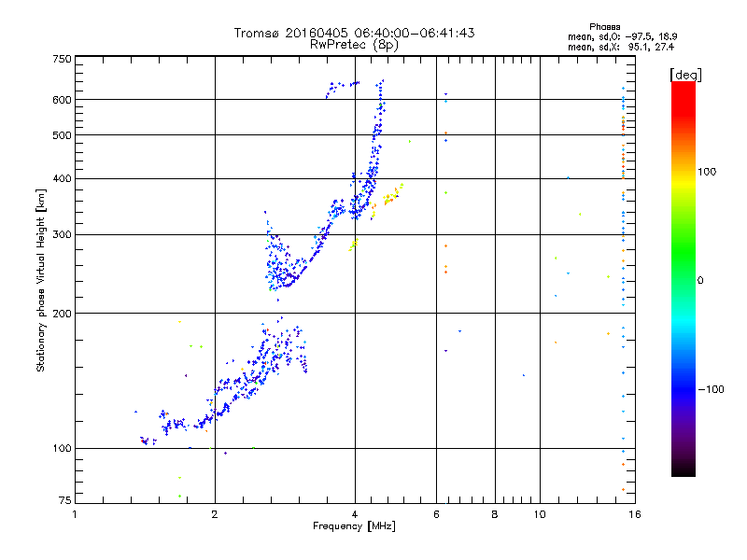
Task: Click the x-axis tick label '8'
Action: click(x=495, y=514)
